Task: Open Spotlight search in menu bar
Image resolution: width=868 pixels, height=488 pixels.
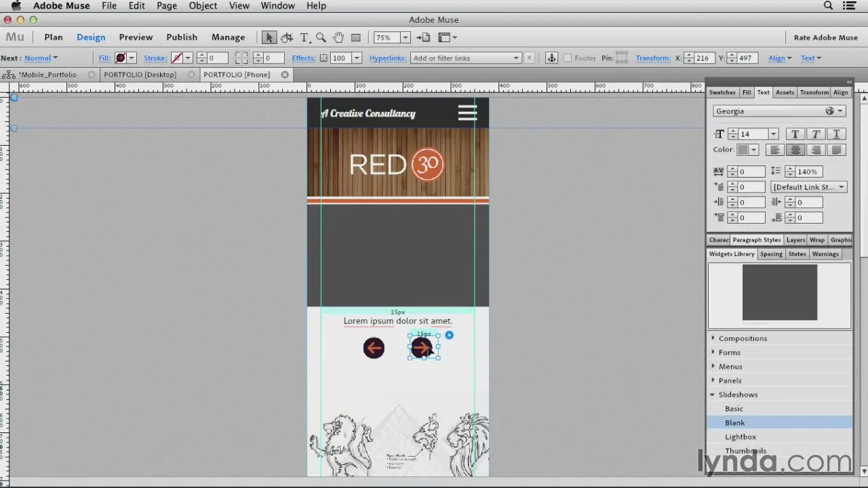Action: pyautogui.click(x=828, y=5)
